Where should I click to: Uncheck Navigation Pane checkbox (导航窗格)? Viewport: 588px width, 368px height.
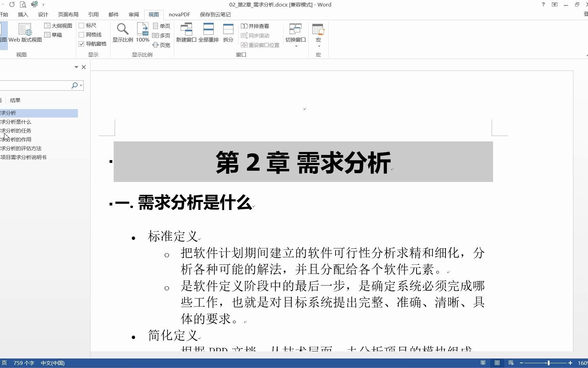pos(81,44)
